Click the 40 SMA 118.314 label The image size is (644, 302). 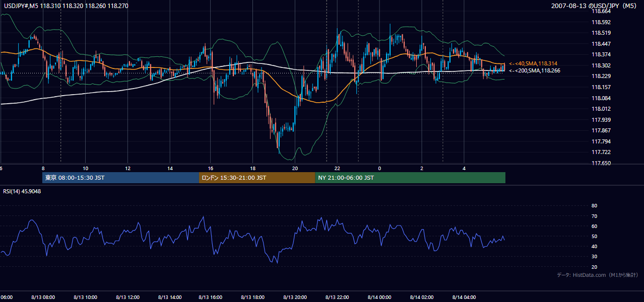tap(533, 63)
